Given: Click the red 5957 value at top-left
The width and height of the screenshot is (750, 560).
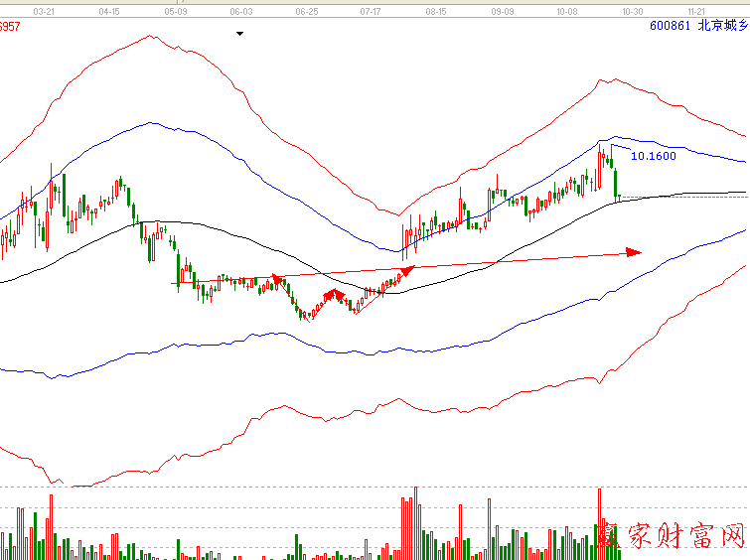Looking at the screenshot, I should 10,27.
